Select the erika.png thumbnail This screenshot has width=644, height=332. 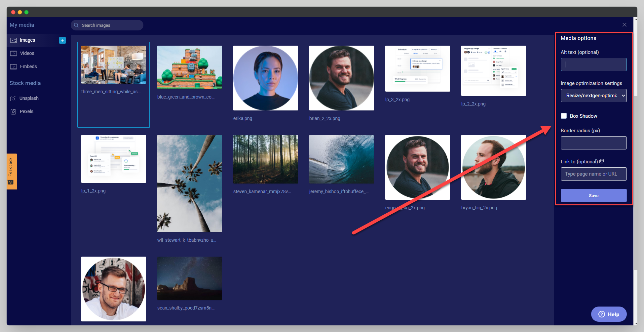[x=265, y=78]
